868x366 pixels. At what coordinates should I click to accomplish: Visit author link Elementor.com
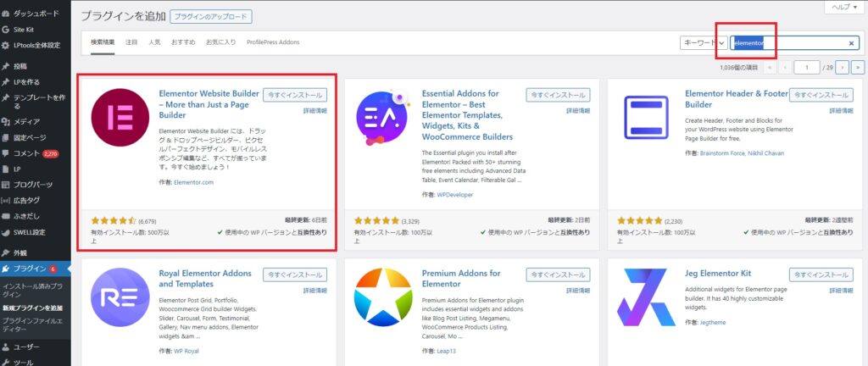[x=194, y=182]
